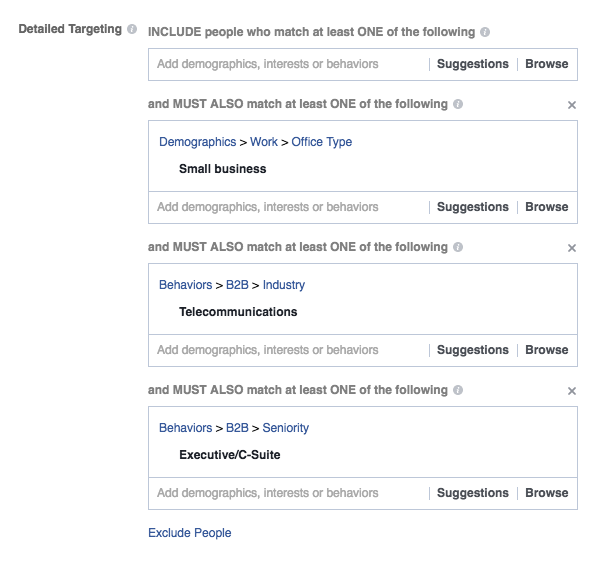Click the Seniority breadcrumb link
The width and height of the screenshot is (607, 568).
pos(286,428)
